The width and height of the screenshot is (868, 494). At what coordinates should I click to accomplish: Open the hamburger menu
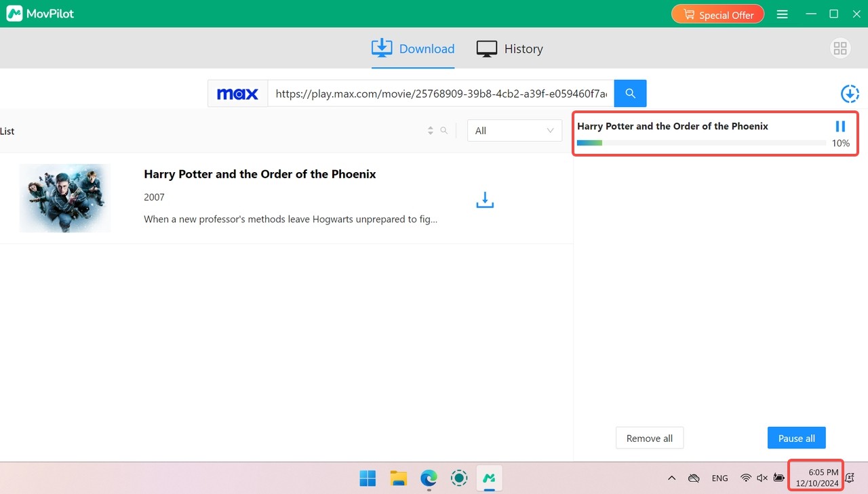point(783,14)
